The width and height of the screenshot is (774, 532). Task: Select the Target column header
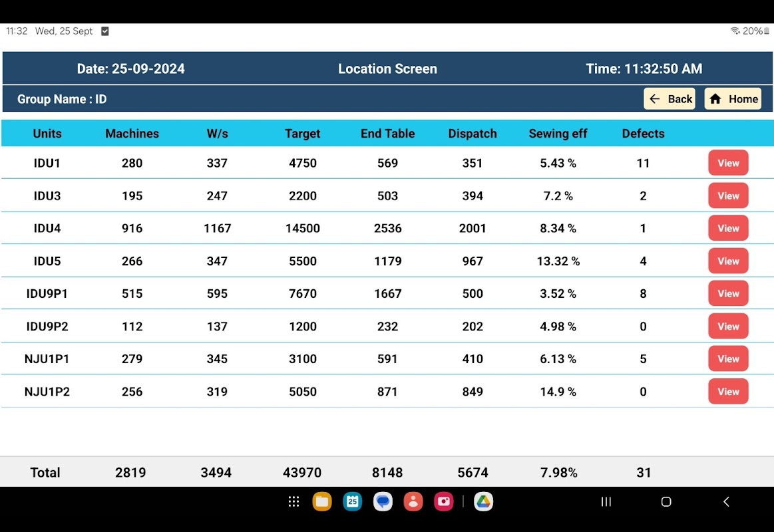[303, 134]
